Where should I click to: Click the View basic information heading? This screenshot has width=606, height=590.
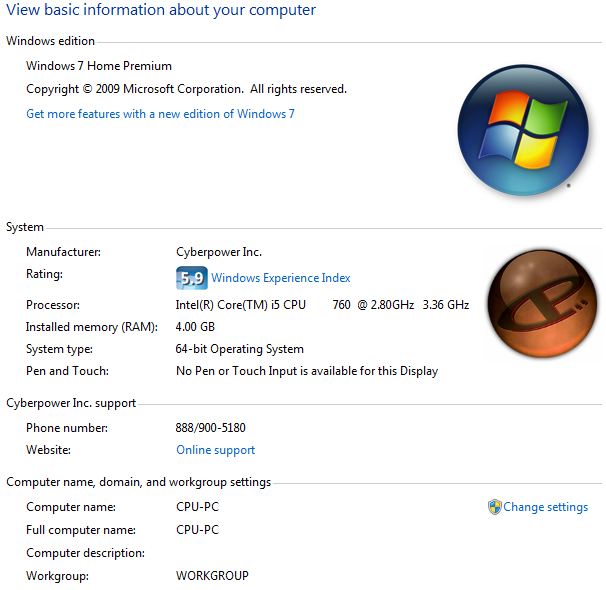[x=161, y=10]
